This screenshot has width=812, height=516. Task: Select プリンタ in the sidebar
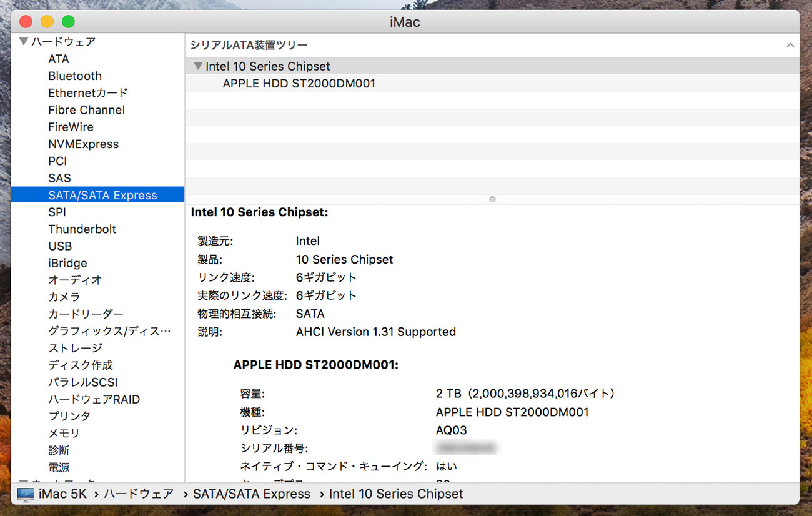(69, 416)
